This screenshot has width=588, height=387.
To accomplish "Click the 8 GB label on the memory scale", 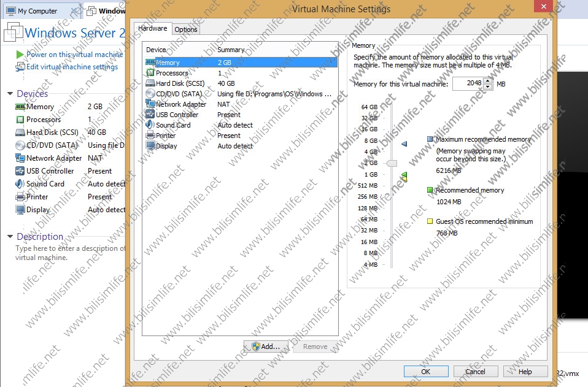I will (371, 141).
